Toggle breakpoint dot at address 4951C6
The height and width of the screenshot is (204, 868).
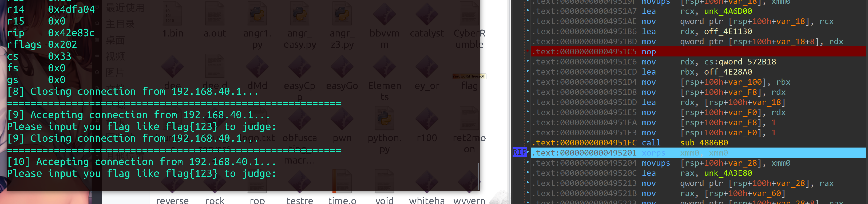tap(528, 62)
